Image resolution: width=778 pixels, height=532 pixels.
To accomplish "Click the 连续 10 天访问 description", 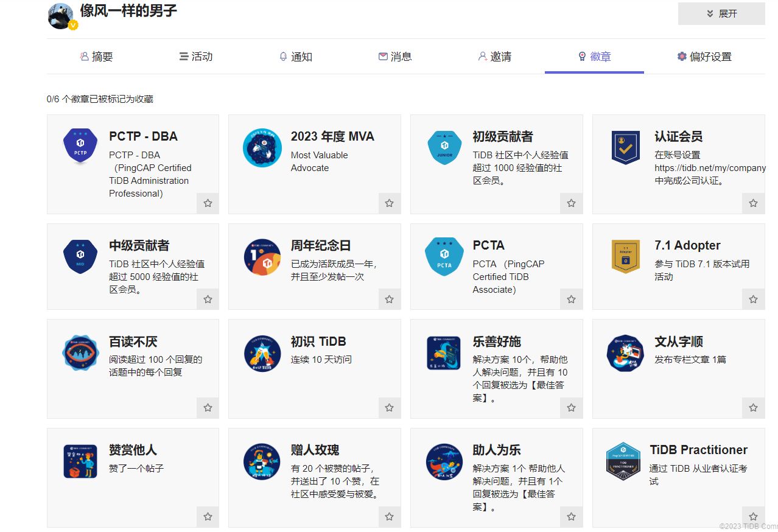I will 321,360.
